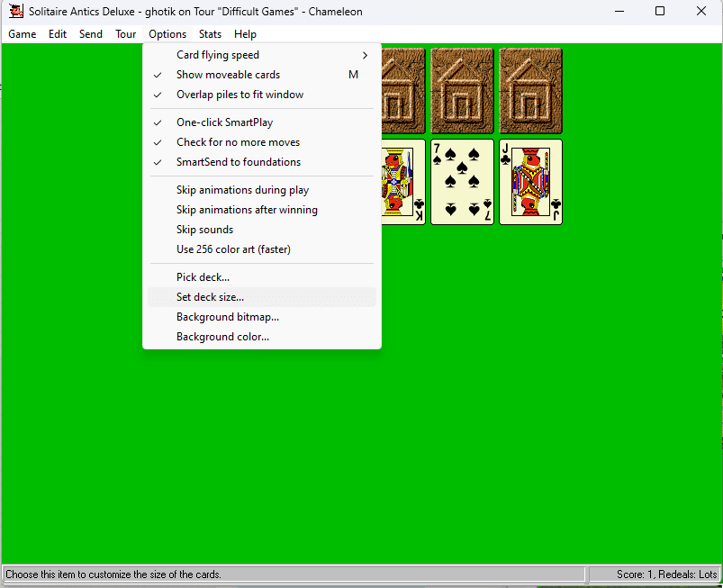
Task: Click the Jack of clubs card
Action: 530,182
